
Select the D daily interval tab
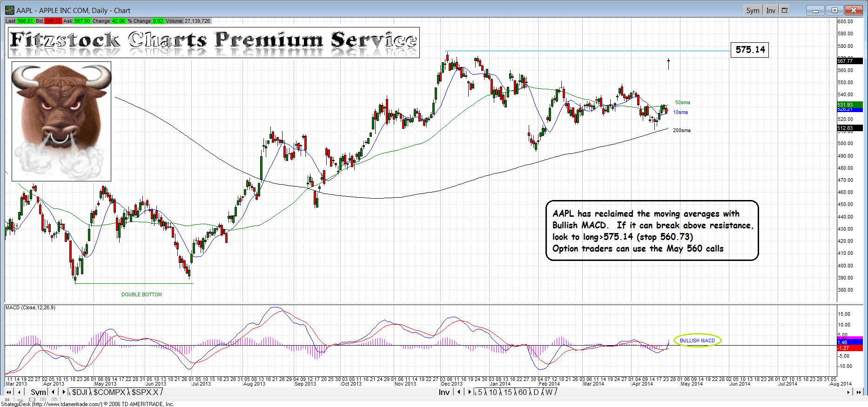pos(536,392)
